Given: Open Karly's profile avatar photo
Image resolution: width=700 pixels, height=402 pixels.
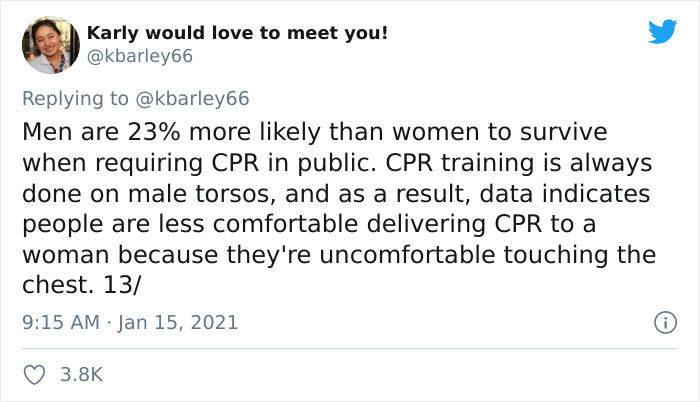Looking at the screenshot, I should pos(50,45).
